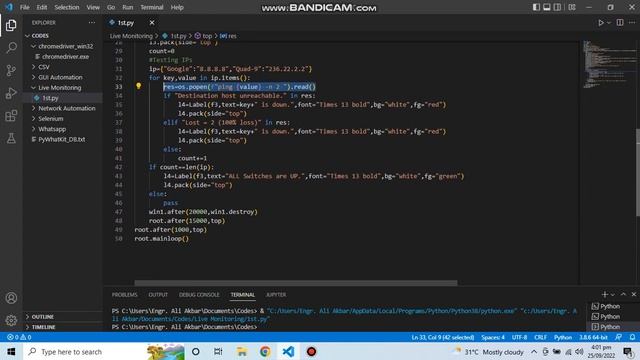640x360 pixels.
Task: Switch to the OUTPUT panel tab
Action: click(x=158, y=295)
